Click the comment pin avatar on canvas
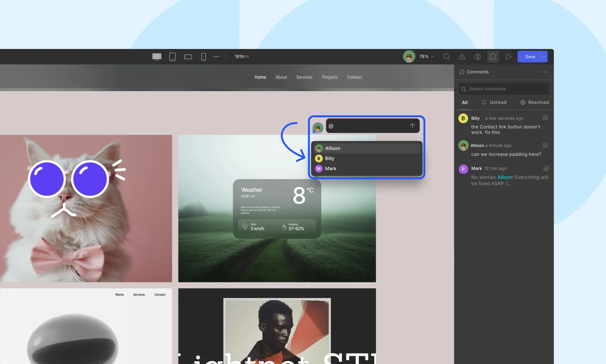This screenshot has width=606, height=364. [x=318, y=127]
